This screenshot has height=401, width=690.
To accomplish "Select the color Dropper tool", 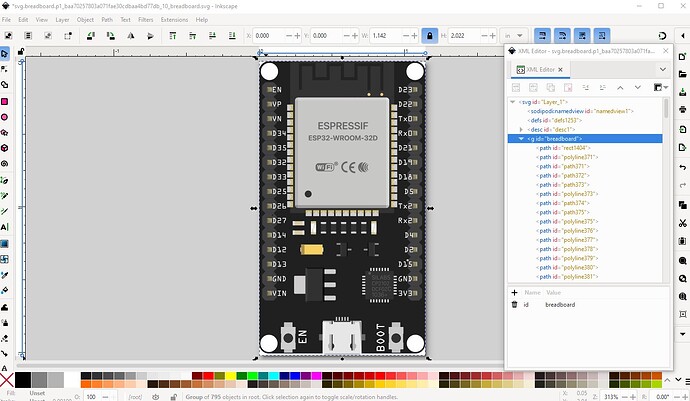I will [4, 275].
